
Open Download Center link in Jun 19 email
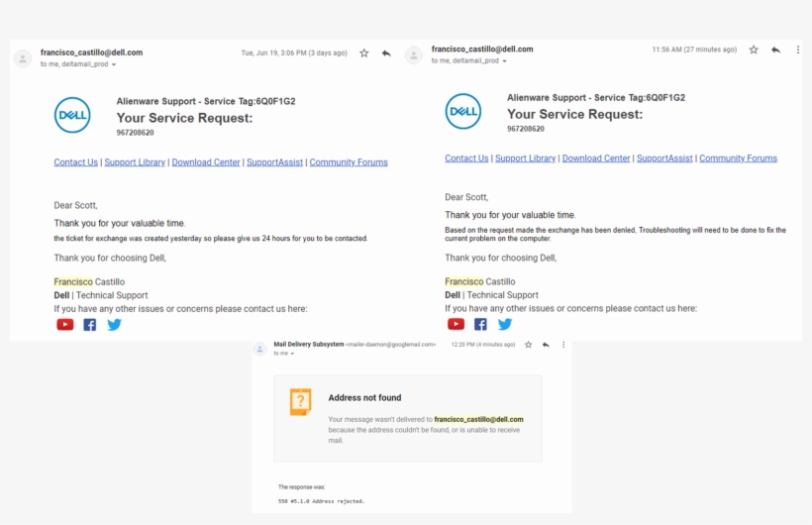pos(206,162)
